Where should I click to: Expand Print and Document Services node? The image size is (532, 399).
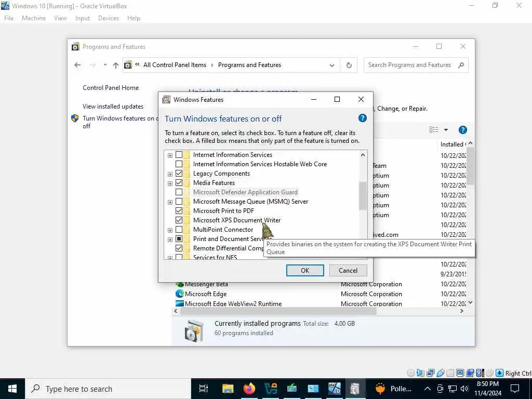[x=170, y=240]
